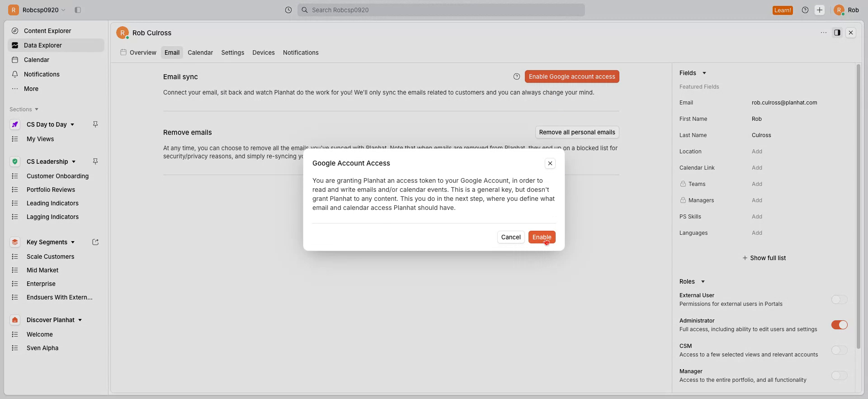Image resolution: width=868 pixels, height=399 pixels.
Task: Open the Fields dropdown arrow
Action: pos(704,73)
